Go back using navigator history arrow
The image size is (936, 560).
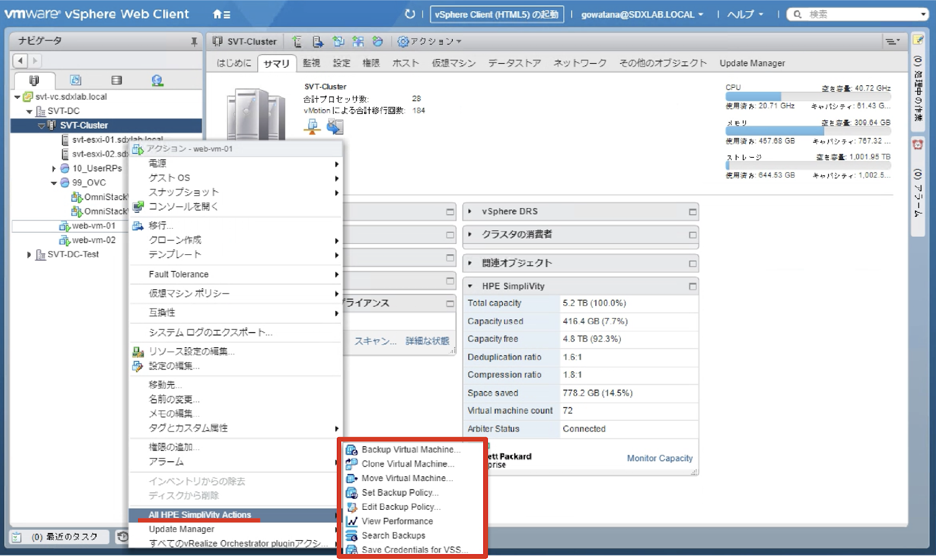click(20, 60)
